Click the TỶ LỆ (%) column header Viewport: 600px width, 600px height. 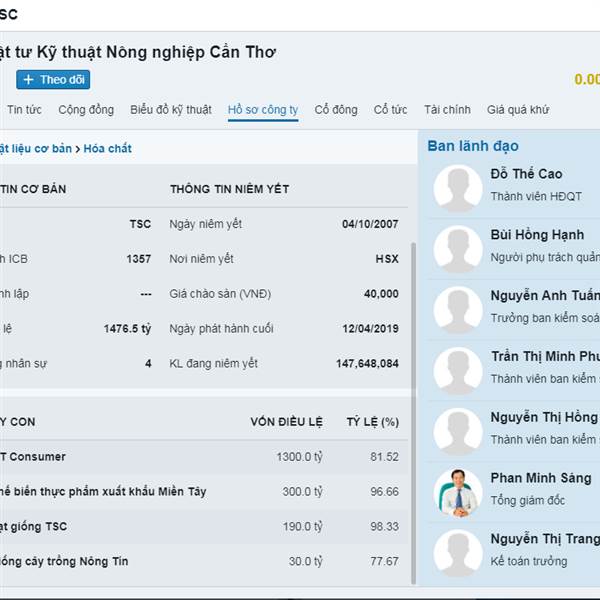pyautogui.click(x=373, y=422)
